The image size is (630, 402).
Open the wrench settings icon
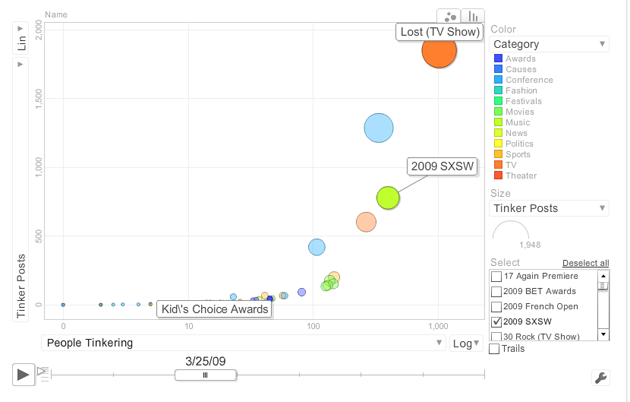pyautogui.click(x=601, y=377)
